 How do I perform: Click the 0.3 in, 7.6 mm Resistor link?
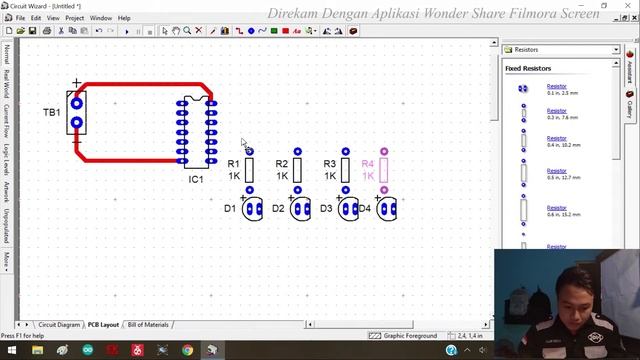click(x=556, y=111)
